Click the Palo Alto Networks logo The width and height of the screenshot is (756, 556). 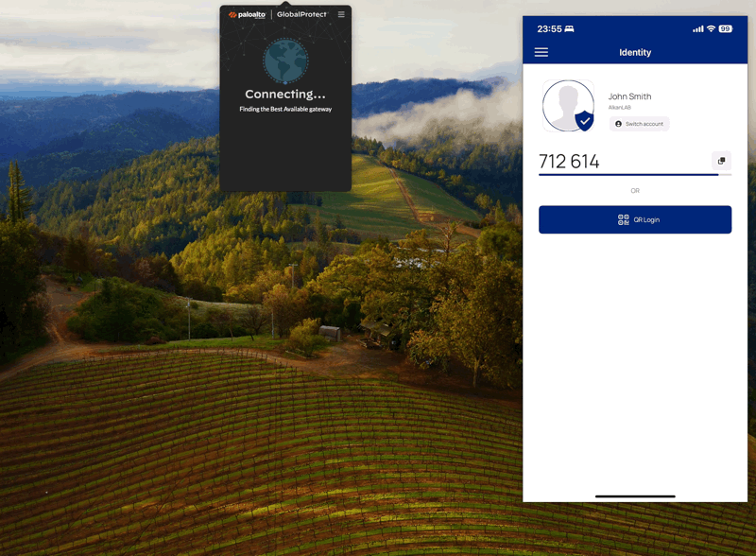pos(245,14)
